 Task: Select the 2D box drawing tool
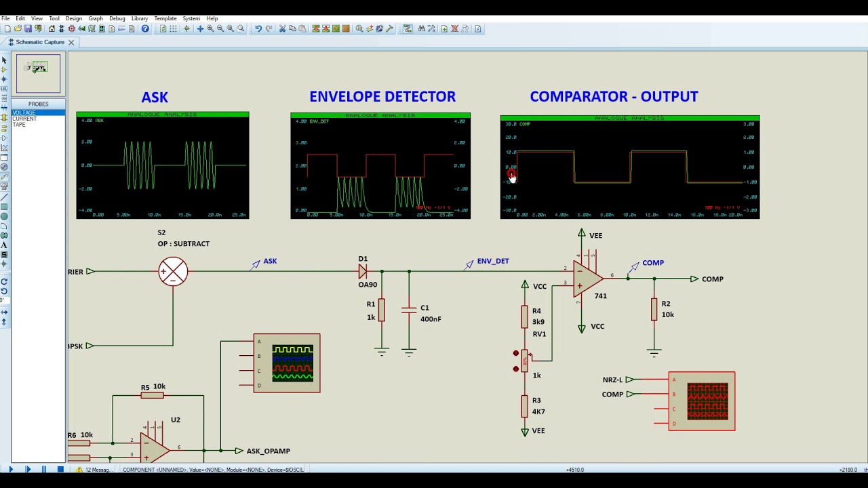tap(4, 207)
